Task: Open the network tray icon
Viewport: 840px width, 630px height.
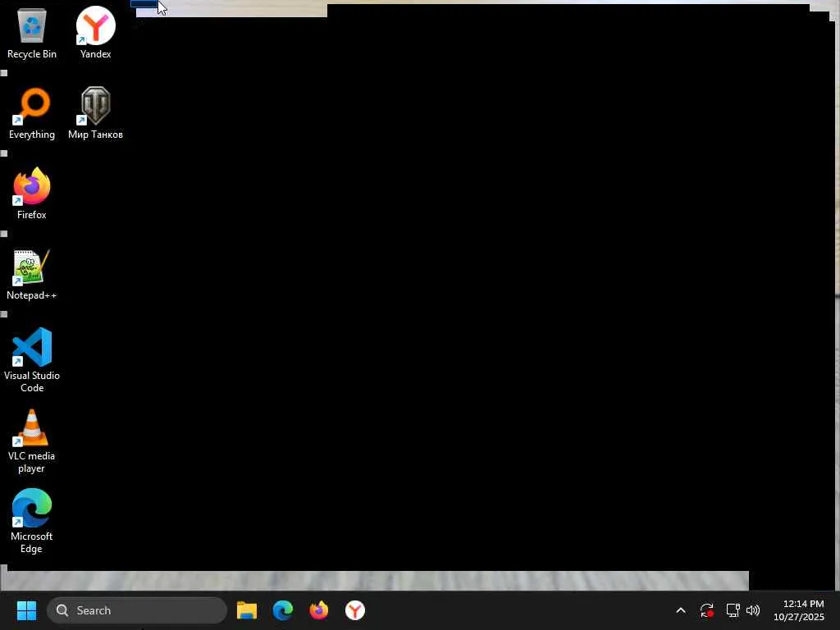Action: tap(733, 610)
